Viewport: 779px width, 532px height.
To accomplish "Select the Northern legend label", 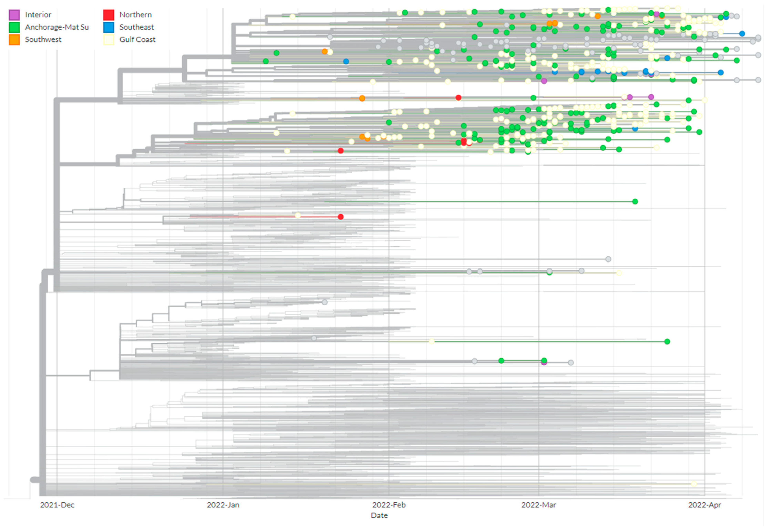I will 135,15.
